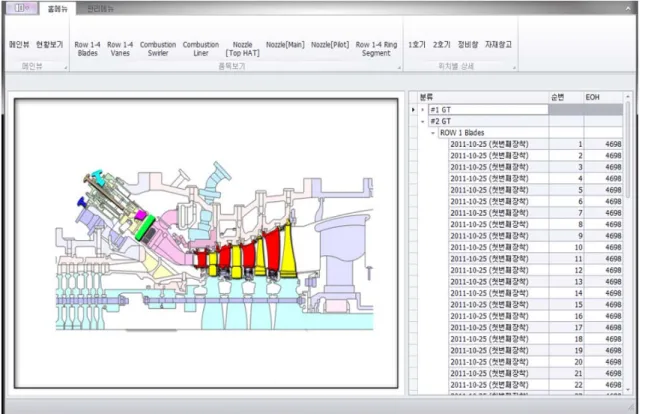Sort by the 순번 column header
The image size is (645, 414).
tap(566, 97)
